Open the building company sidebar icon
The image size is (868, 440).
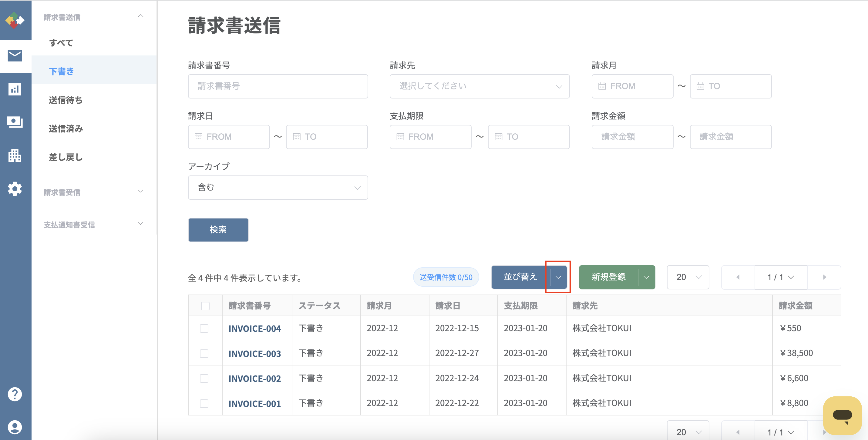[15, 155]
